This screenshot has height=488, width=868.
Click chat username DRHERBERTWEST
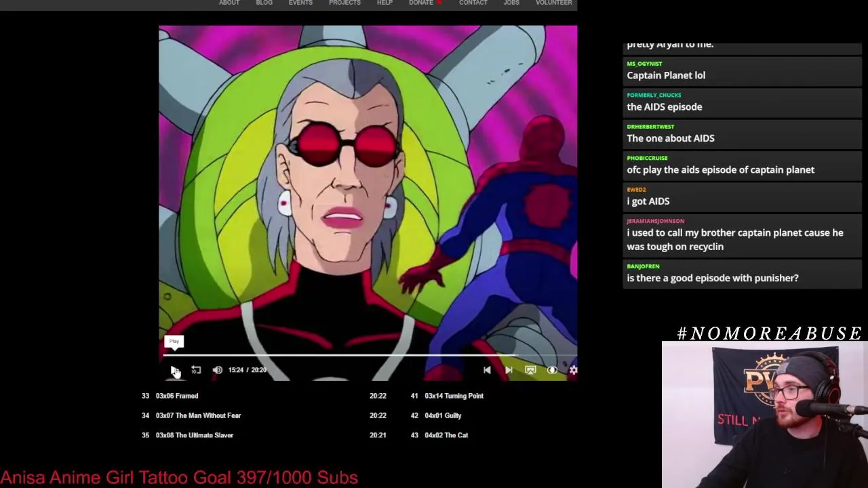(x=650, y=127)
